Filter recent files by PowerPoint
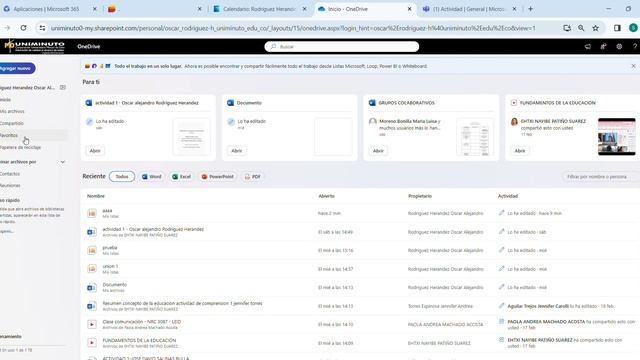 [x=217, y=177]
